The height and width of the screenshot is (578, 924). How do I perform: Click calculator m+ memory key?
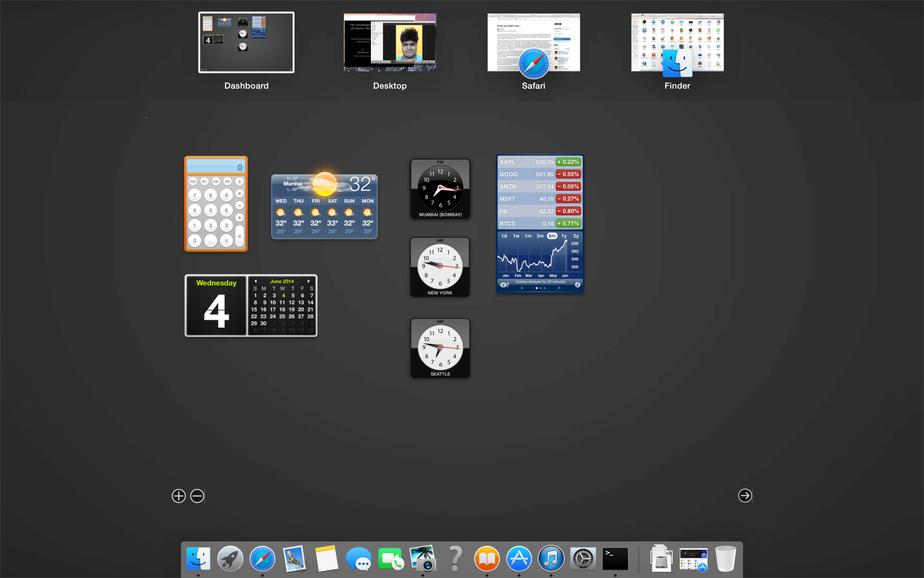[x=193, y=181]
